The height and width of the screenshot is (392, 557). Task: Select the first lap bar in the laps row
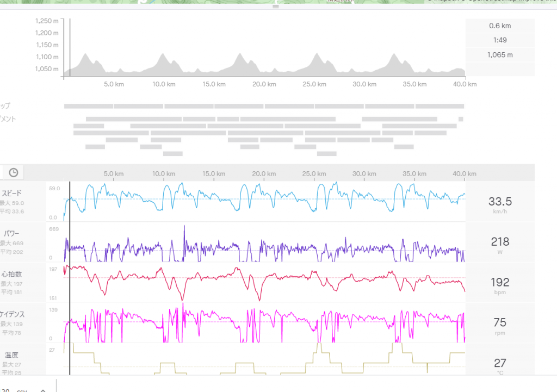tap(89, 106)
